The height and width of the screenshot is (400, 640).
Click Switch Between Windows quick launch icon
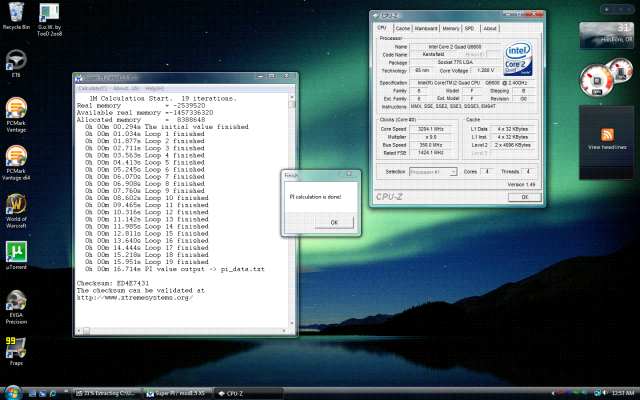[x=42, y=393]
